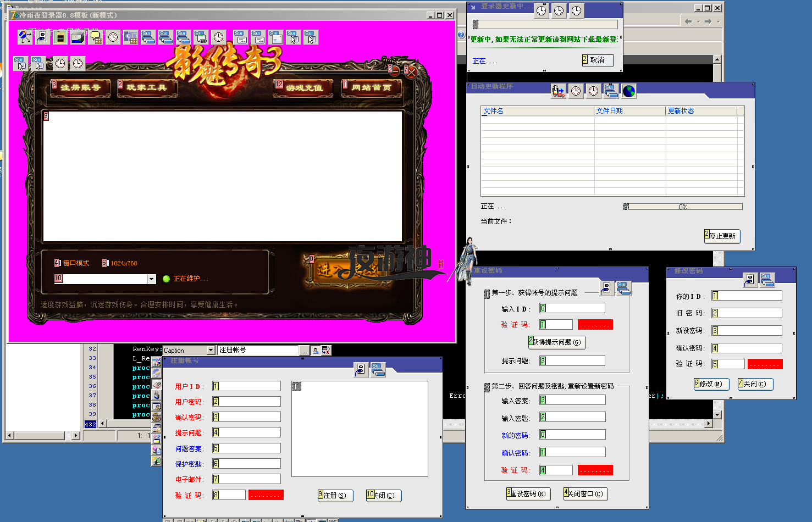The image size is (812, 522).
Task: Click the code editor horizontal scrollbar left arrow
Action: pos(103,424)
